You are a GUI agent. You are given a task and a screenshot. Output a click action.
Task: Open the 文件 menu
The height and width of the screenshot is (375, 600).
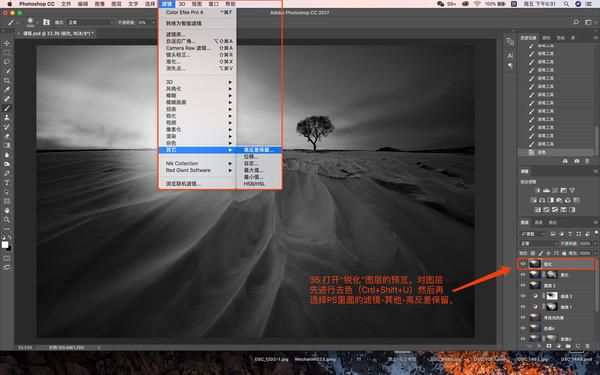pos(66,4)
